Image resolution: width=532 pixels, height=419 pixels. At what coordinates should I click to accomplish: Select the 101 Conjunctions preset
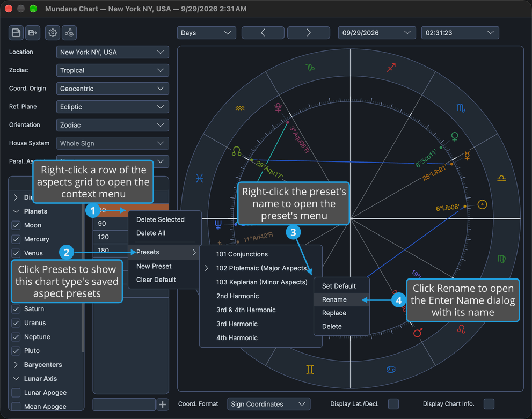(260, 254)
